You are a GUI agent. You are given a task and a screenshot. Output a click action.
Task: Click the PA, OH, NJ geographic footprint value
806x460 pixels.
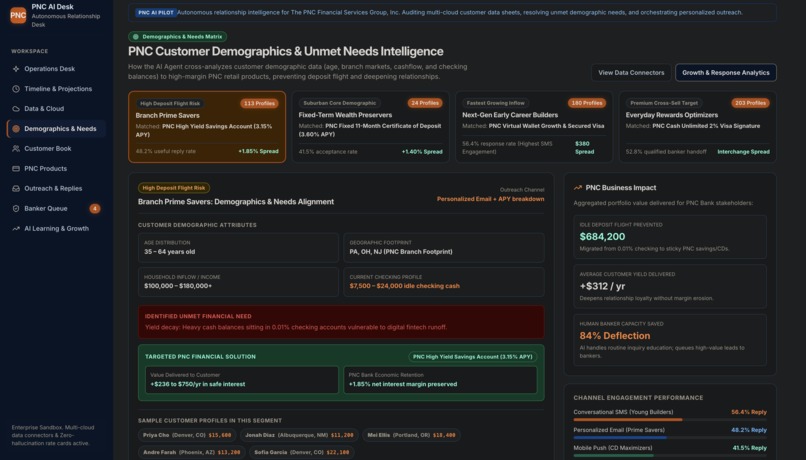pyautogui.click(x=401, y=252)
